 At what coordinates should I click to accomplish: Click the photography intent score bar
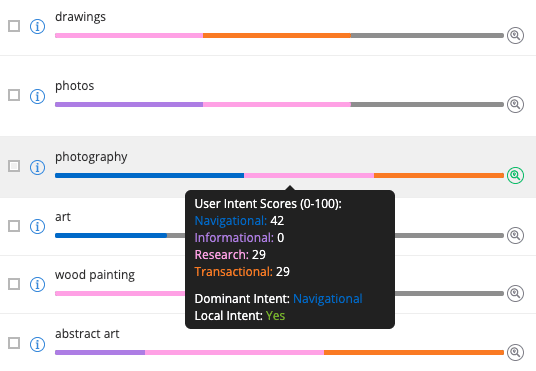click(279, 175)
